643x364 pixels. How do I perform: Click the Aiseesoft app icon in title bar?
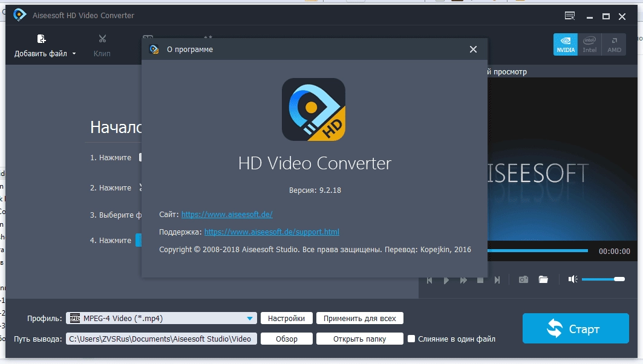[19, 15]
